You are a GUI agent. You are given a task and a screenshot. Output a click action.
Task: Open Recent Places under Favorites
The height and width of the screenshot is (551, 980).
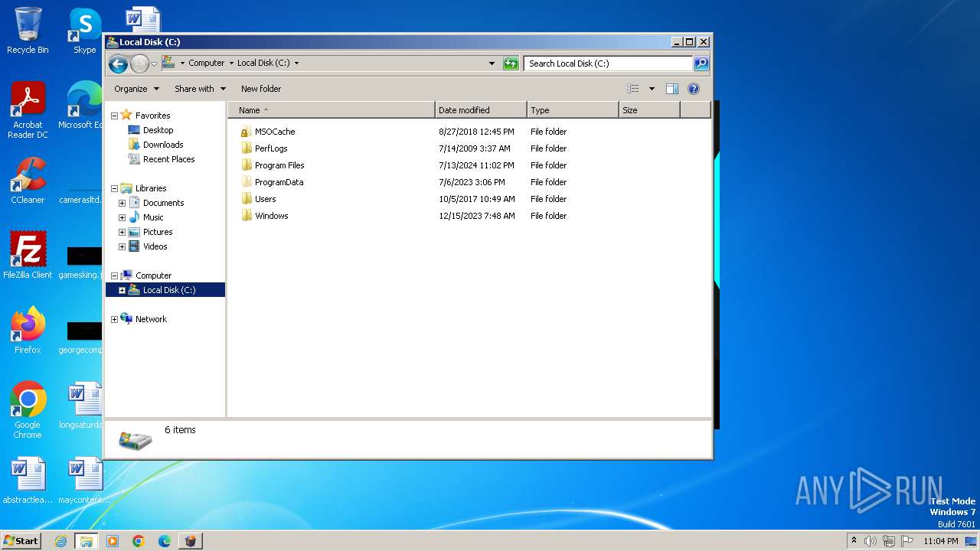(x=168, y=159)
